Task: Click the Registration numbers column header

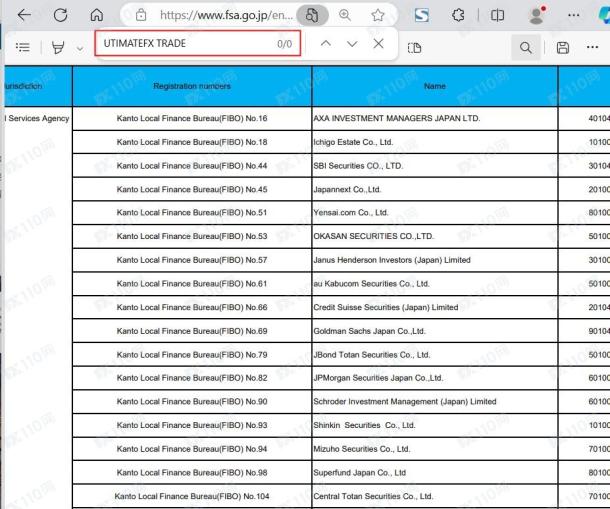Action: (192, 86)
